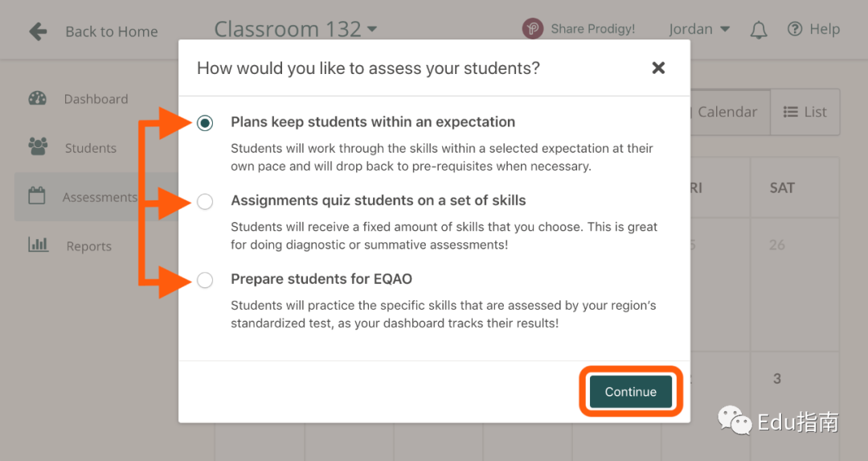This screenshot has height=461, width=868.
Task: Click the Continue button
Action: [631, 392]
